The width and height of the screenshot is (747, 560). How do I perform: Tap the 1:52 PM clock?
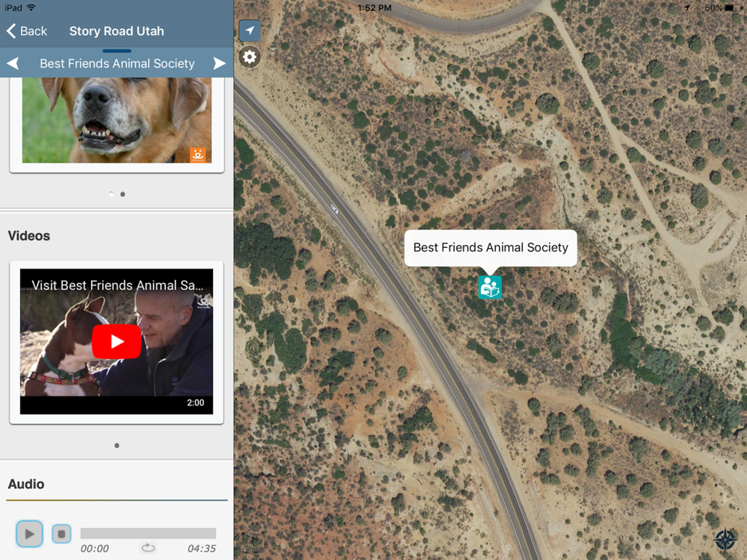[374, 8]
